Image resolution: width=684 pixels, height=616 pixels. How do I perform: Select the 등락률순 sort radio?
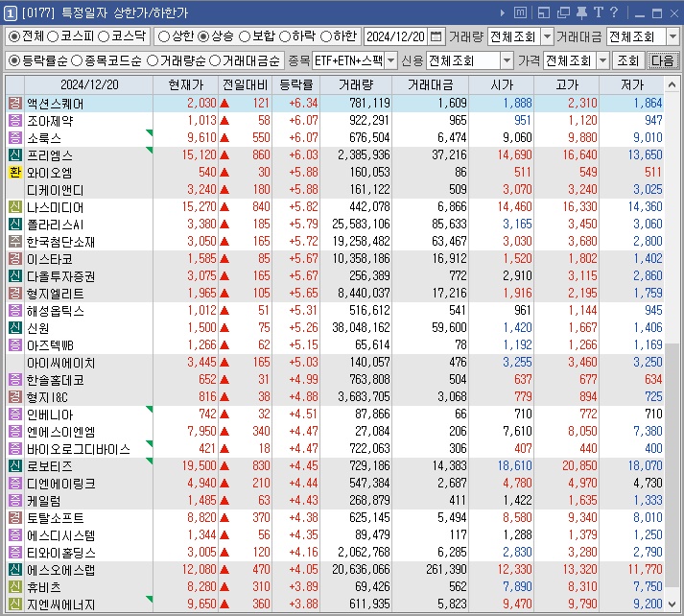14,60
